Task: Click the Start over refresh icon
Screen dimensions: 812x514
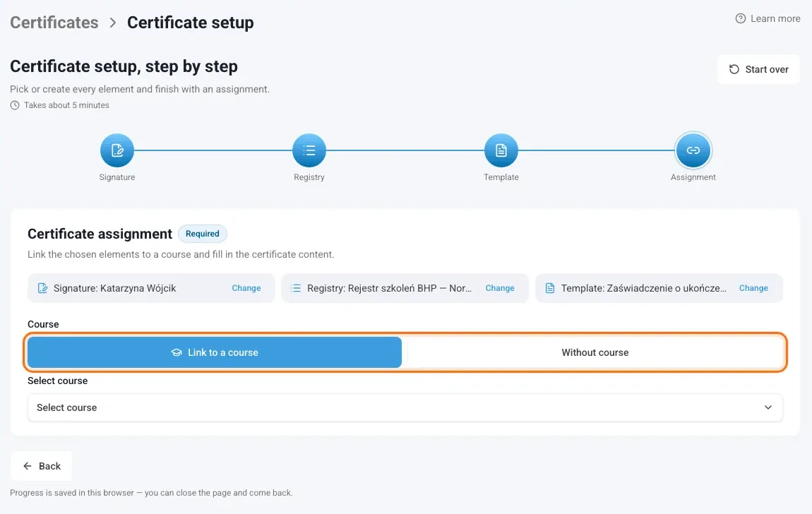Action: tap(734, 69)
